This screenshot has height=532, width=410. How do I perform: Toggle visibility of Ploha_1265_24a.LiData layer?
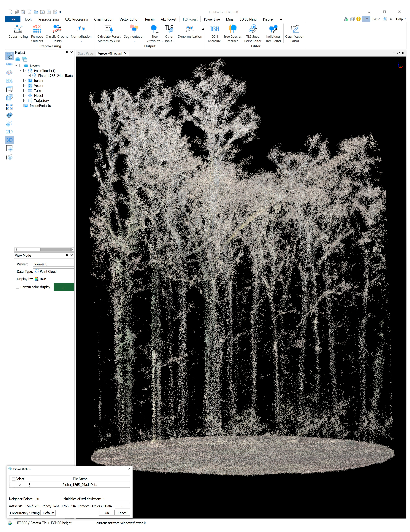tap(29, 76)
